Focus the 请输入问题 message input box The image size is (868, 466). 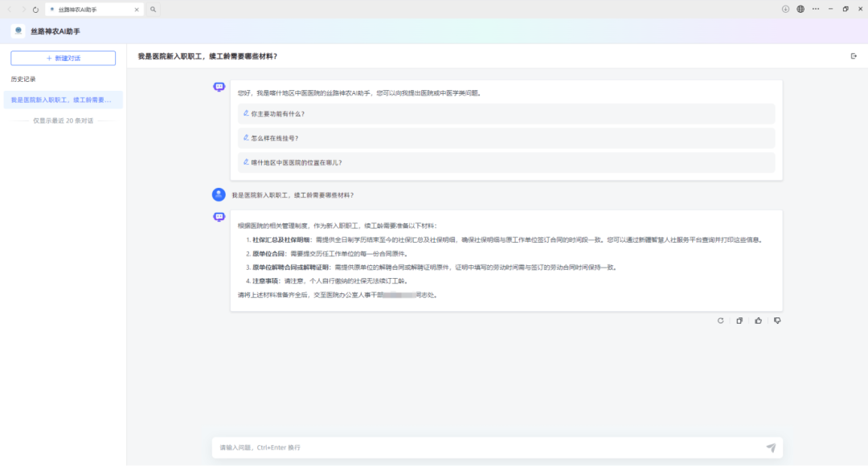click(482, 448)
